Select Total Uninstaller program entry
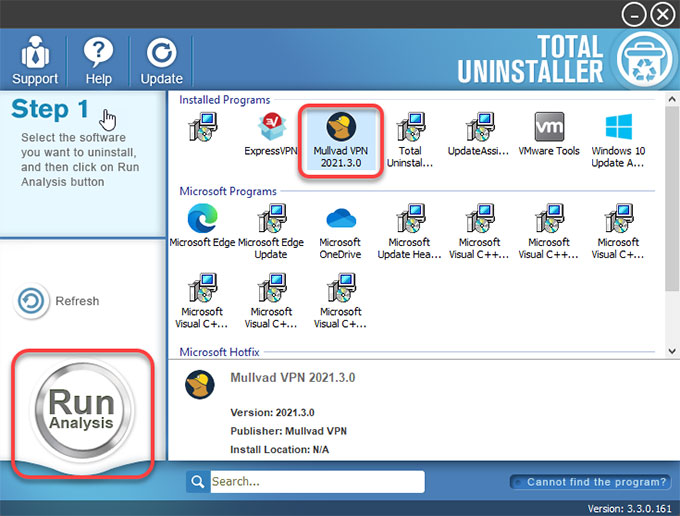This screenshot has width=680, height=516. point(410,140)
